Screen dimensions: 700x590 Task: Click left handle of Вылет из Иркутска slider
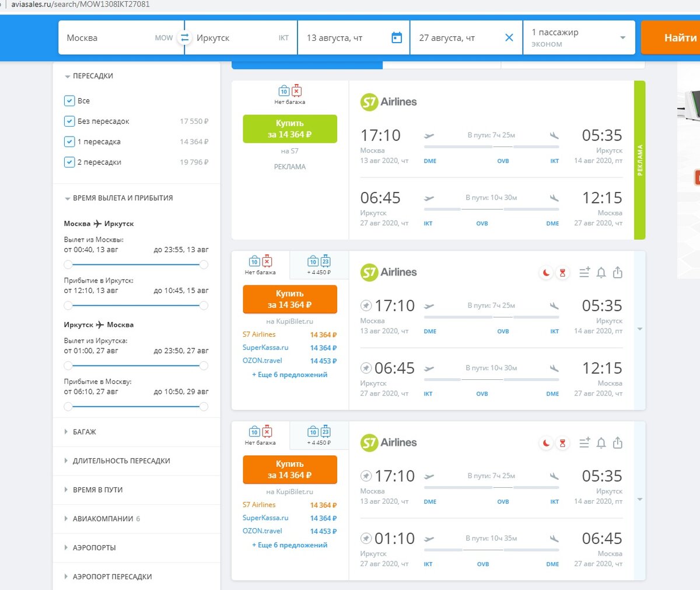click(x=68, y=366)
